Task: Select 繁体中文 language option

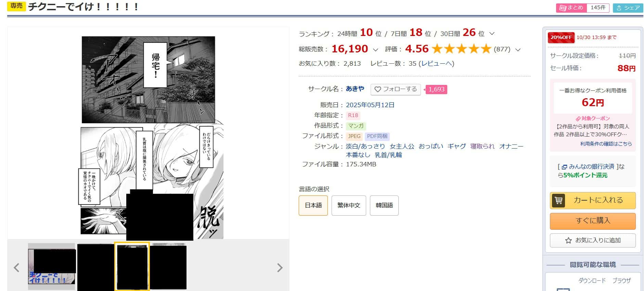Action: (349, 205)
